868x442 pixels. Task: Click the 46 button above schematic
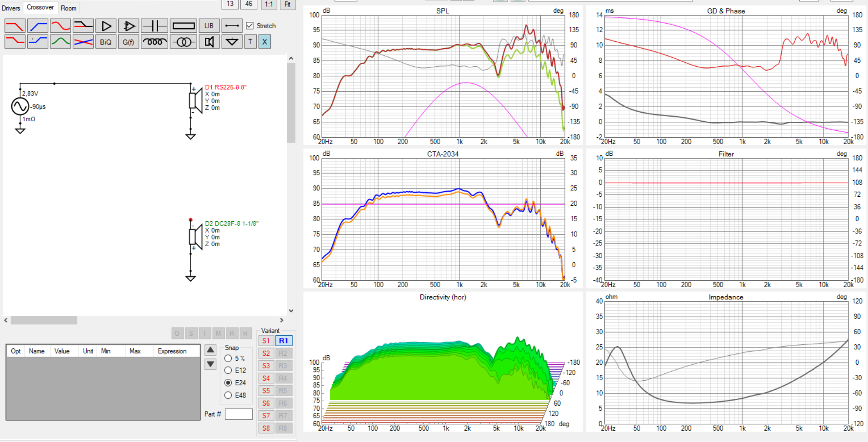pos(249,4)
